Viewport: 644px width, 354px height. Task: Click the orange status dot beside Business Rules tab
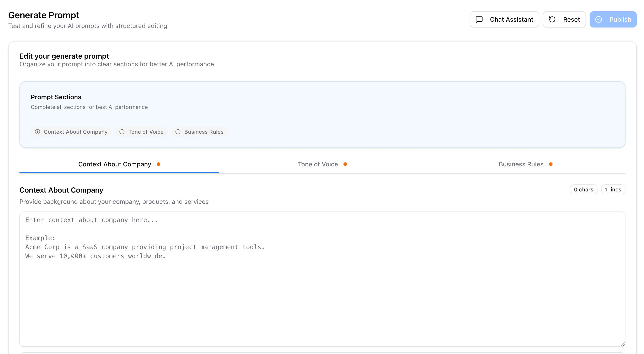click(551, 164)
